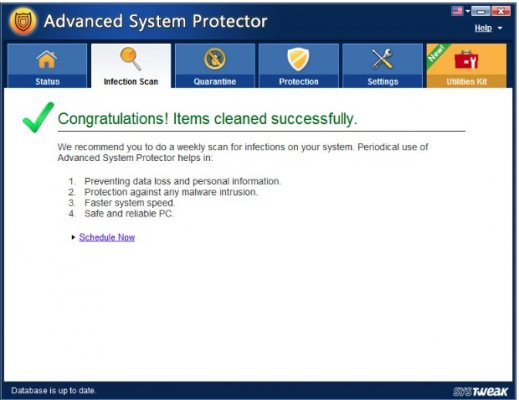Viewport: 519px width, 400px height.
Task: Go to the Settings tab
Action: pos(383,66)
